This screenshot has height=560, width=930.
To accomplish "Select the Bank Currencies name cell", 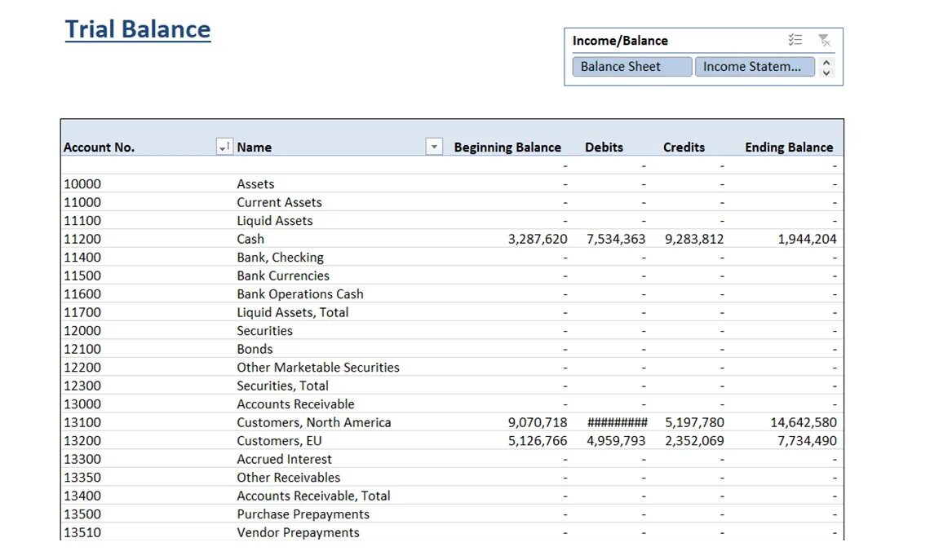I will tap(283, 276).
